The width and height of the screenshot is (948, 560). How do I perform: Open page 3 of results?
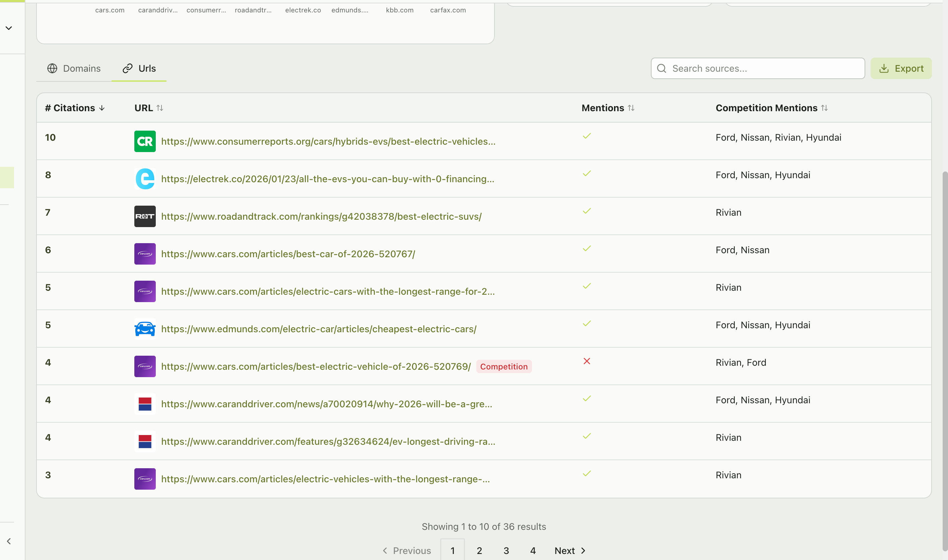click(x=506, y=550)
